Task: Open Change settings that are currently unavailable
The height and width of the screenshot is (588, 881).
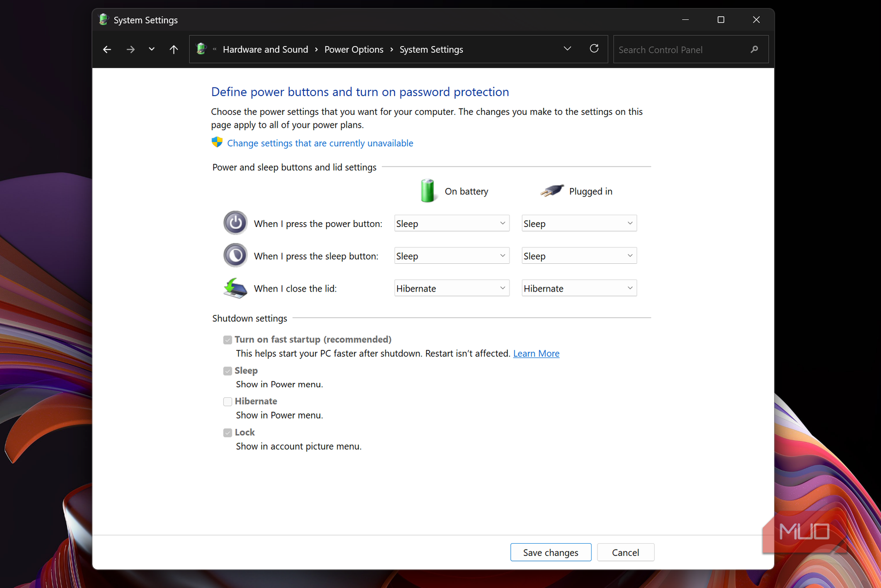Action: (320, 143)
